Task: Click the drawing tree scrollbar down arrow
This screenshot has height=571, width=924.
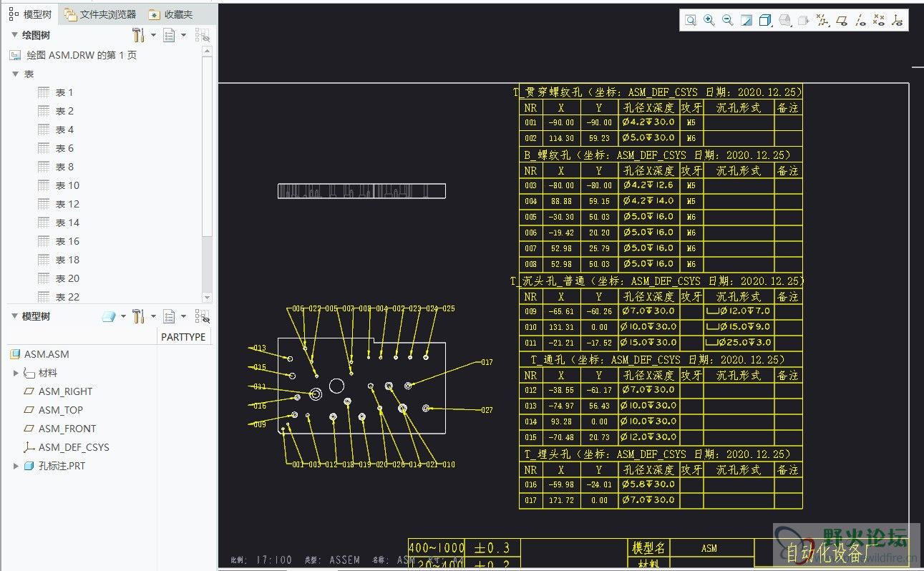Action: [207, 298]
